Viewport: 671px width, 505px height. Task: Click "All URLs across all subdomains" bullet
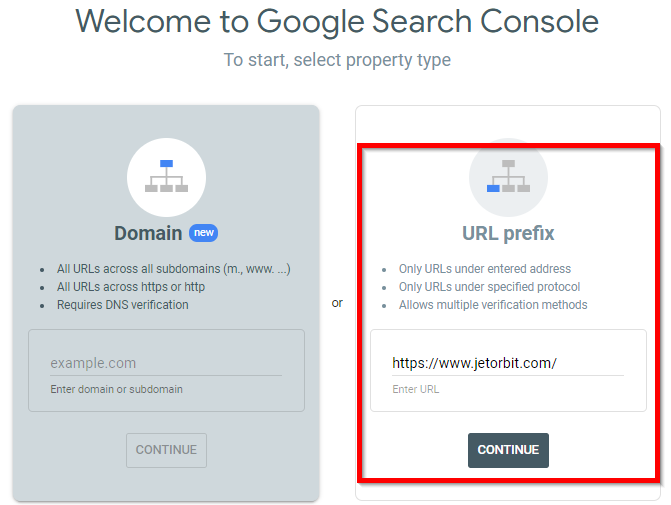(174, 269)
